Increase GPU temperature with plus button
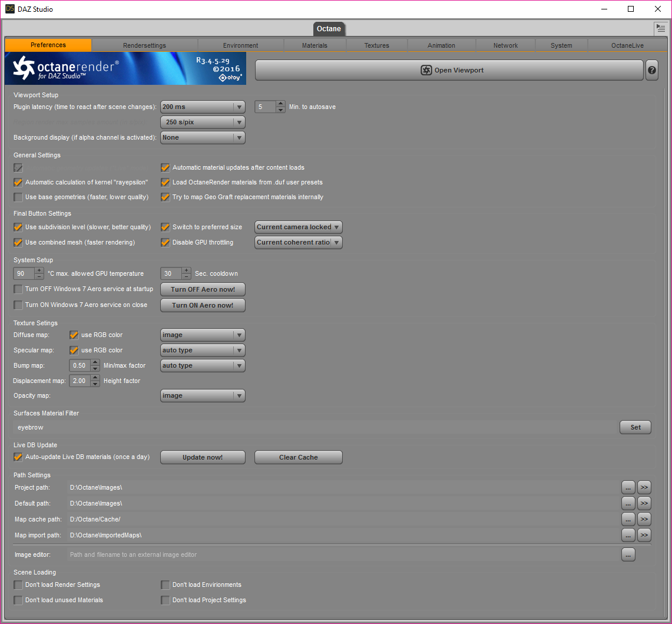Viewport: 672px width, 624px height. (x=39, y=270)
